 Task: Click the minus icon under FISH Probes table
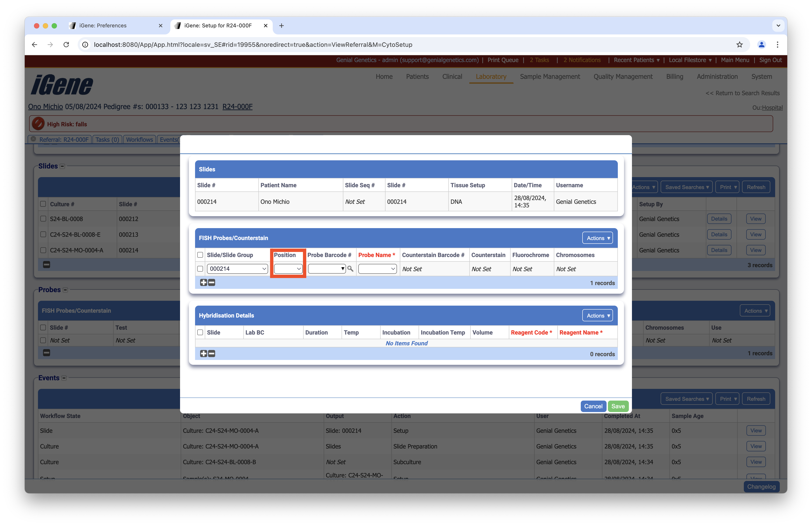point(212,283)
